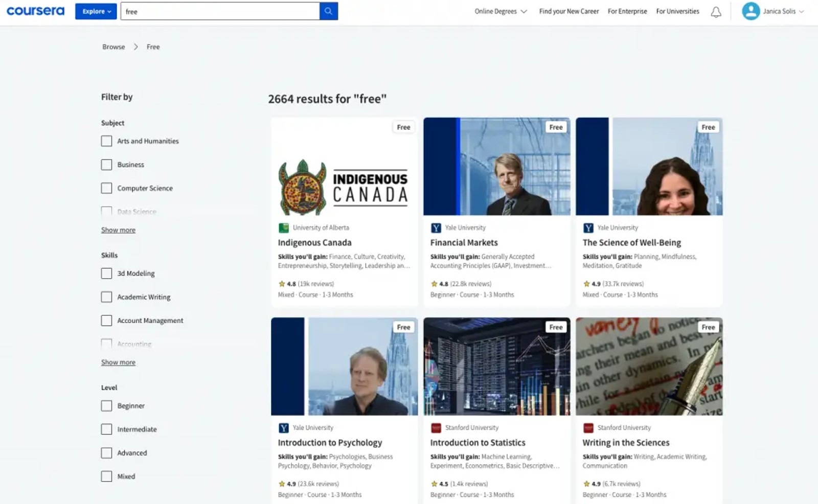This screenshot has height=504, width=818.
Task: Click Yale logo on Financial Markets card
Action: [x=436, y=228]
